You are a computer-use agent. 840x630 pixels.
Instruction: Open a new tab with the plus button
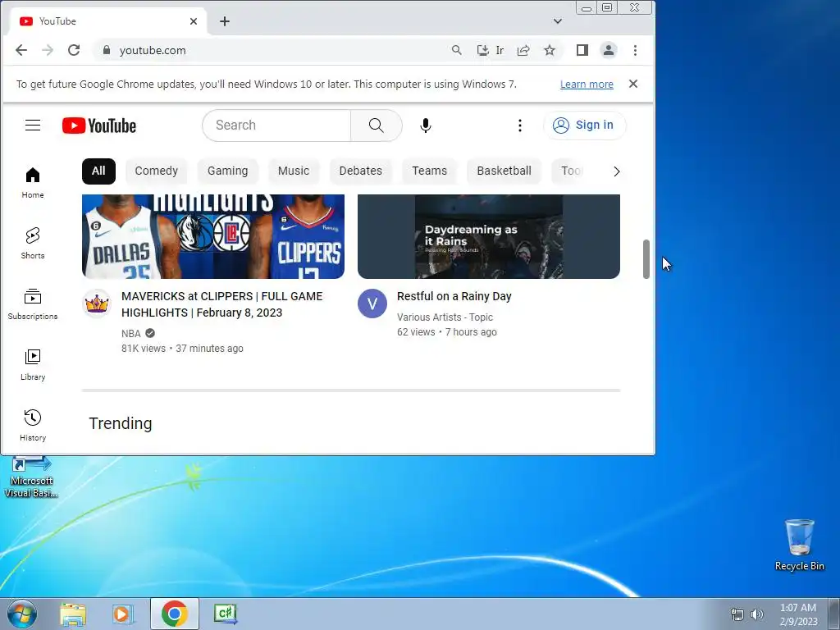pos(225,21)
